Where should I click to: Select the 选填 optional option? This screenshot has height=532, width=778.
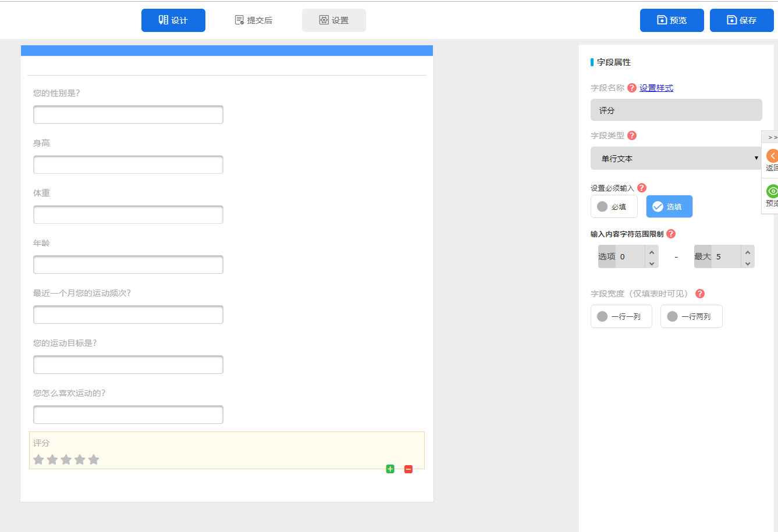pyautogui.click(x=669, y=206)
